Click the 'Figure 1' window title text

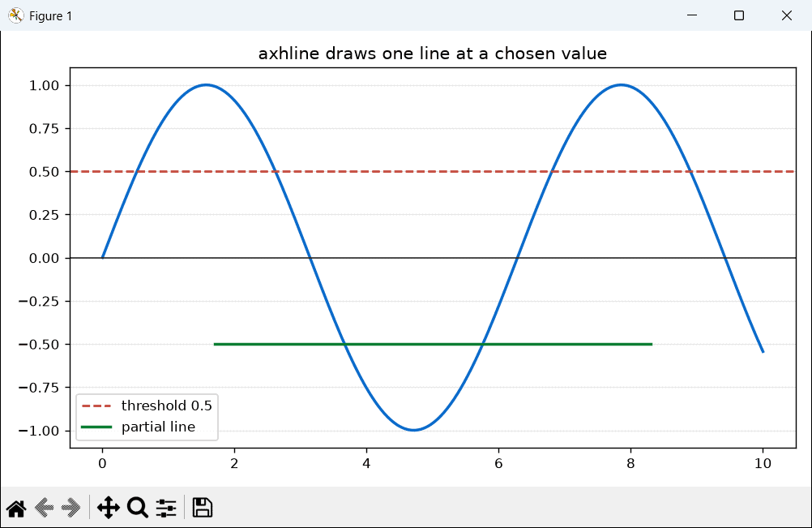click(51, 16)
